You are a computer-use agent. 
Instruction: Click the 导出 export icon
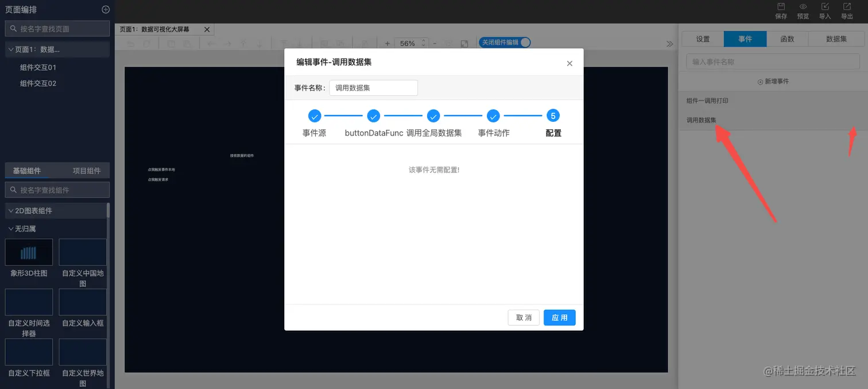pyautogui.click(x=847, y=6)
